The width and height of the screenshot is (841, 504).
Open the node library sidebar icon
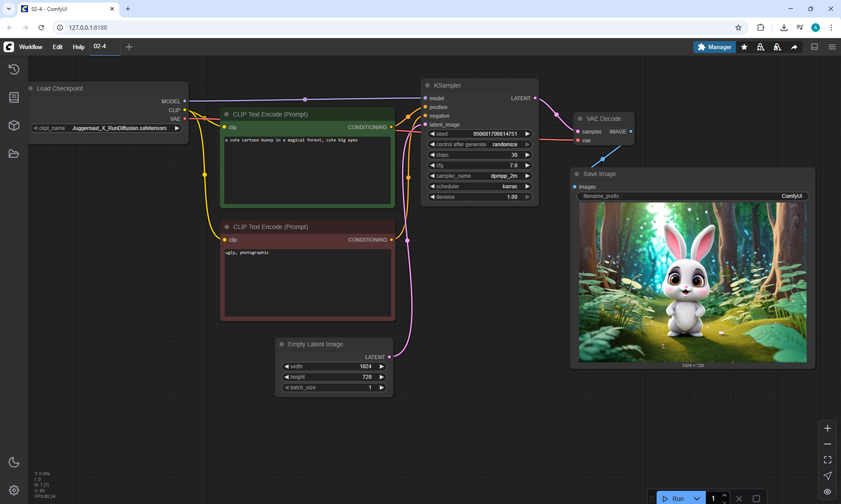point(14,97)
